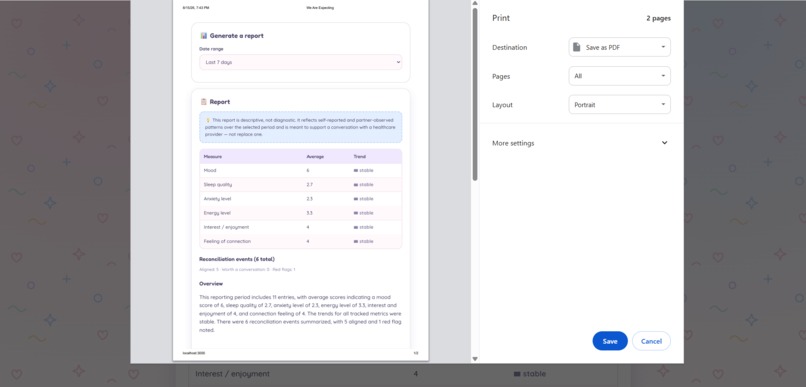The width and height of the screenshot is (806, 387).
Task: Click the stable trend in background page
Action: [x=529, y=374]
